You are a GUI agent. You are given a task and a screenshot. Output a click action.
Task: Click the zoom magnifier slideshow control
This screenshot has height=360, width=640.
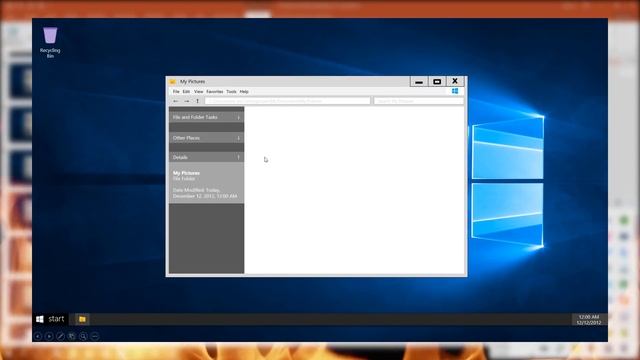tap(83, 336)
